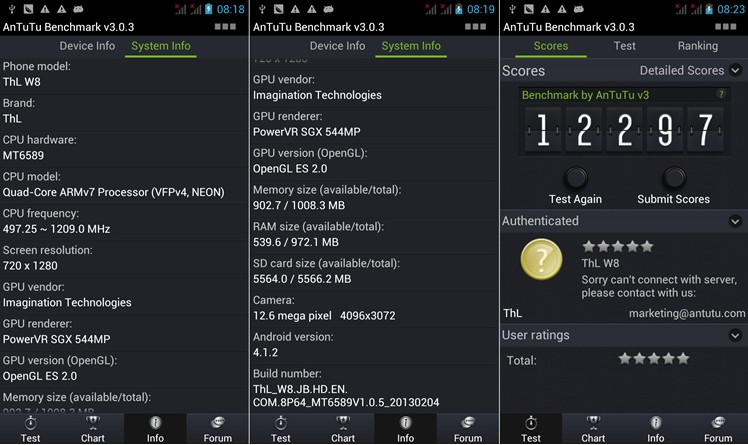
Task: Open the marketing@antutu.com email link
Action: (687, 313)
